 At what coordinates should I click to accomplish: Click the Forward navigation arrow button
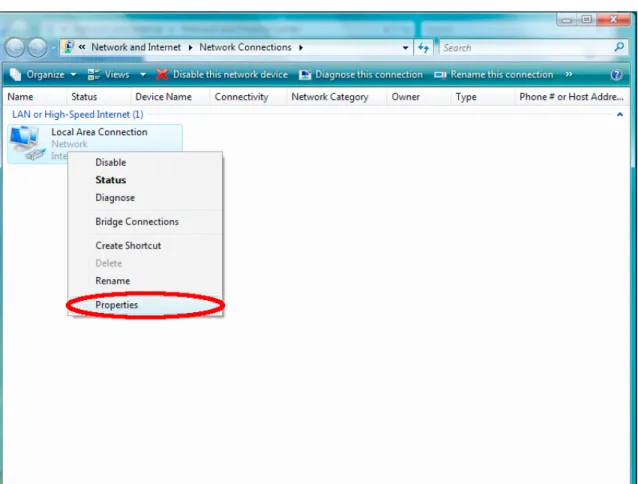(37, 48)
